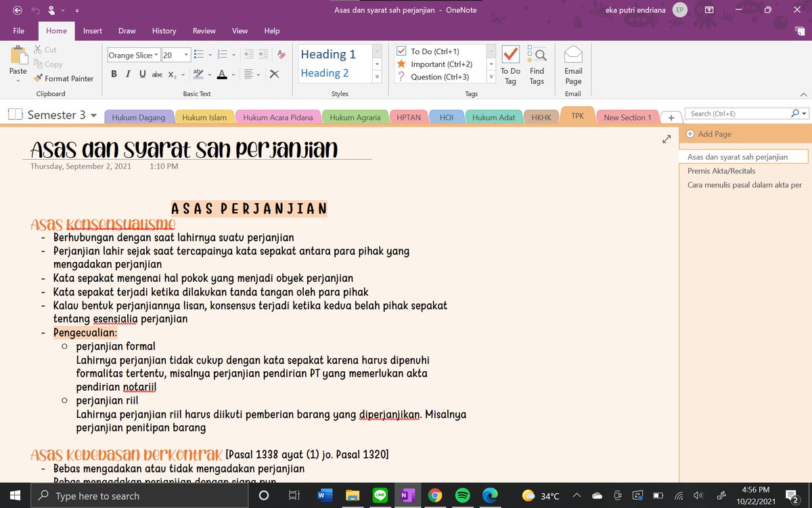This screenshot has width=812, height=508.
Task: Click the text highlight color button
Action: click(198, 74)
